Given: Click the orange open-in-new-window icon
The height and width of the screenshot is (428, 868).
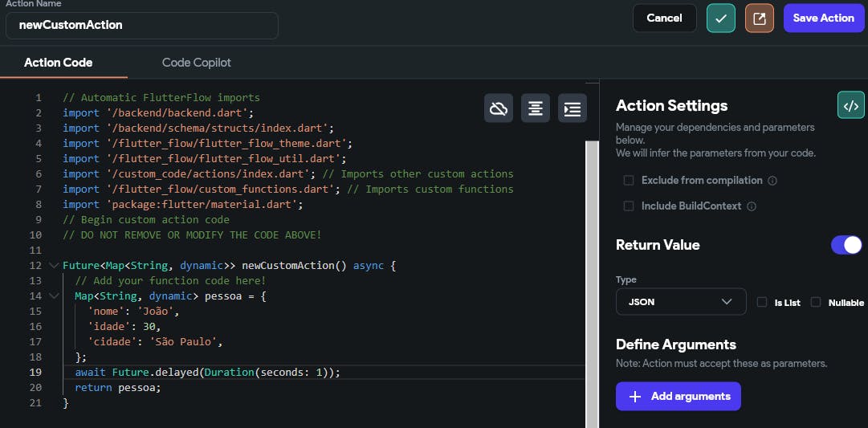Looking at the screenshot, I should coord(759,18).
